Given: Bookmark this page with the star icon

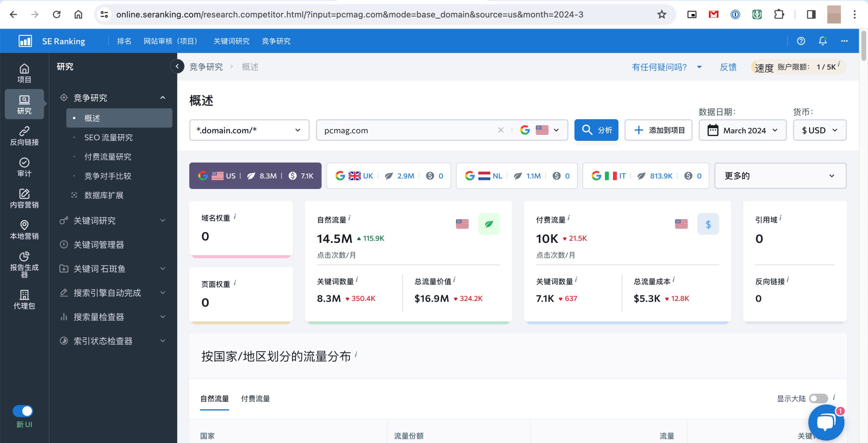Looking at the screenshot, I should click(x=662, y=15).
